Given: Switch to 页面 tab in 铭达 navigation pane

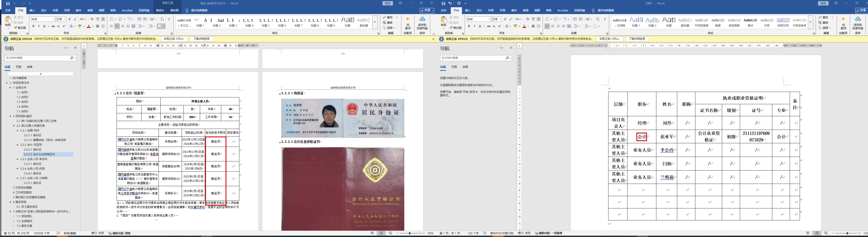Looking at the screenshot, I should (19, 67).
